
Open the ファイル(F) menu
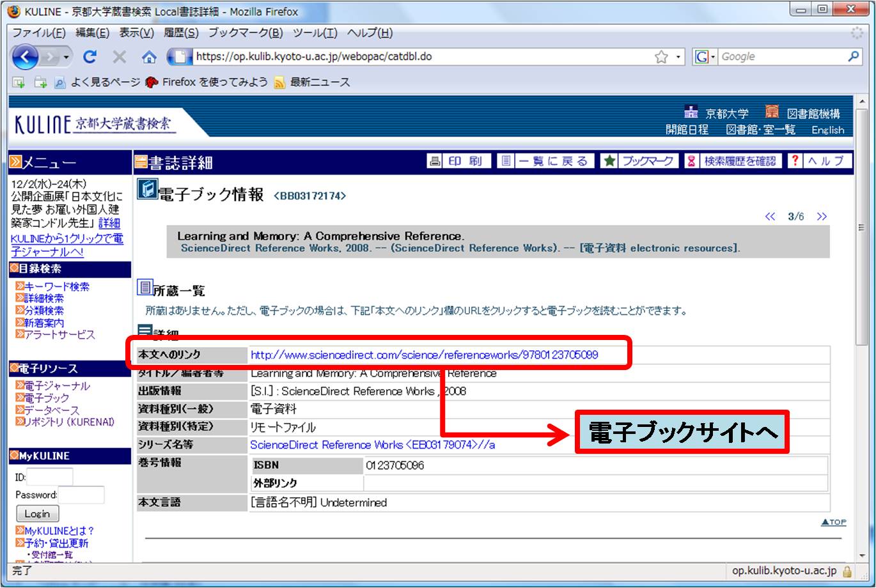coord(39,33)
